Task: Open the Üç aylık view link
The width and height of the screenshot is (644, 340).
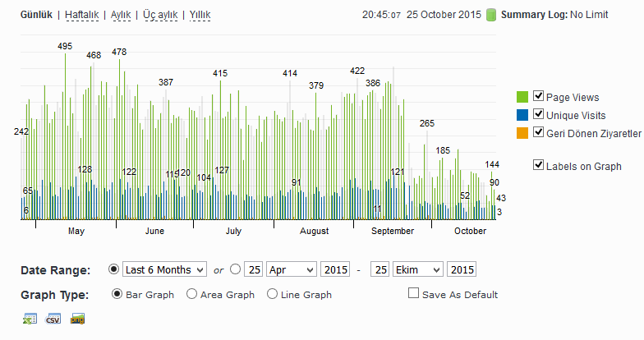Action: [160, 15]
